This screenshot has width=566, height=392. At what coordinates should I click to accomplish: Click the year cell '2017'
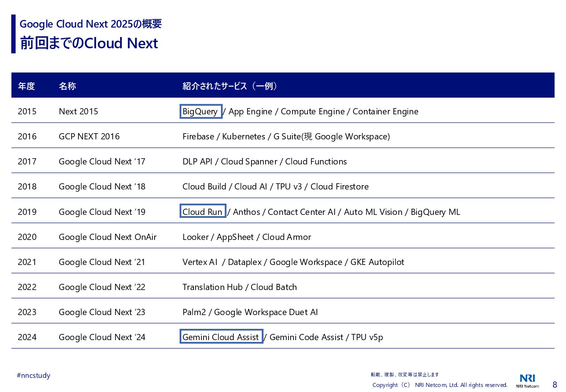tap(27, 162)
